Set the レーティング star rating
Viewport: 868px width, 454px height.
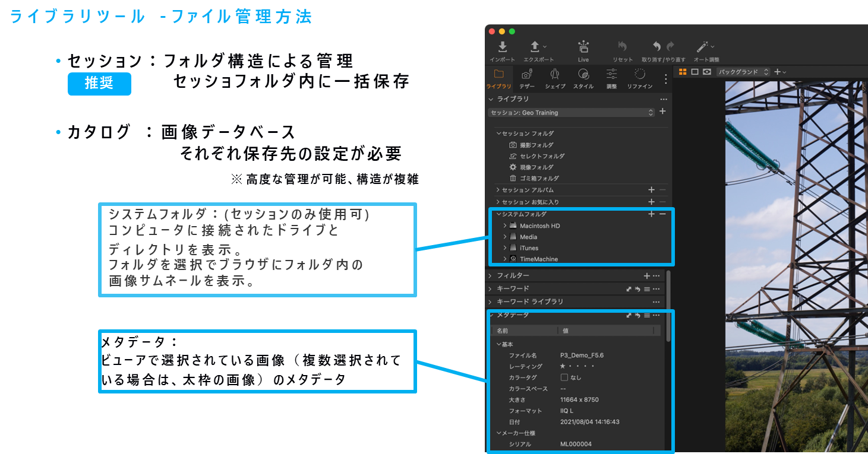pos(577,366)
